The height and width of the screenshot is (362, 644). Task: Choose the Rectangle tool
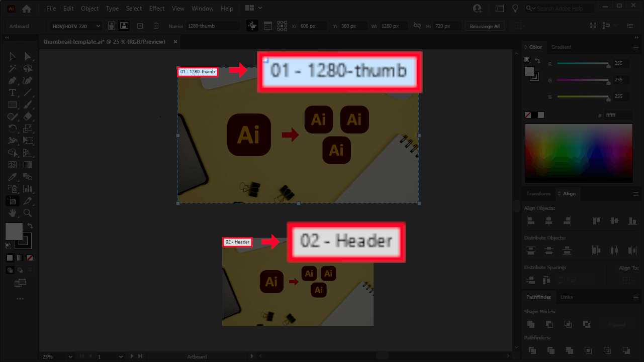(x=13, y=104)
